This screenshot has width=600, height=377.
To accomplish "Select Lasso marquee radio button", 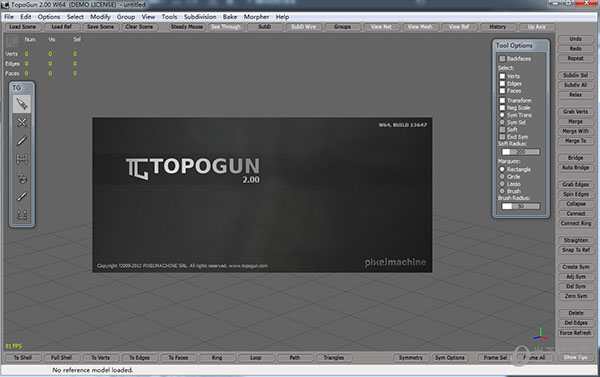I will click(502, 184).
